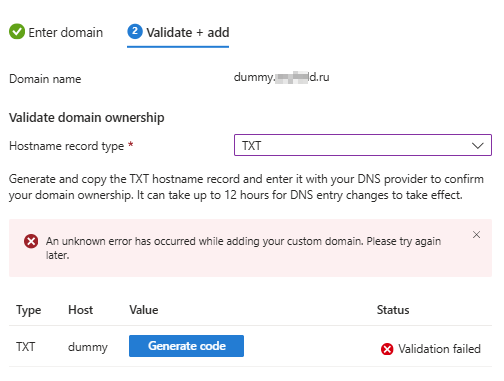Click the step 2 number badge
504x381 pixels.
point(135,32)
